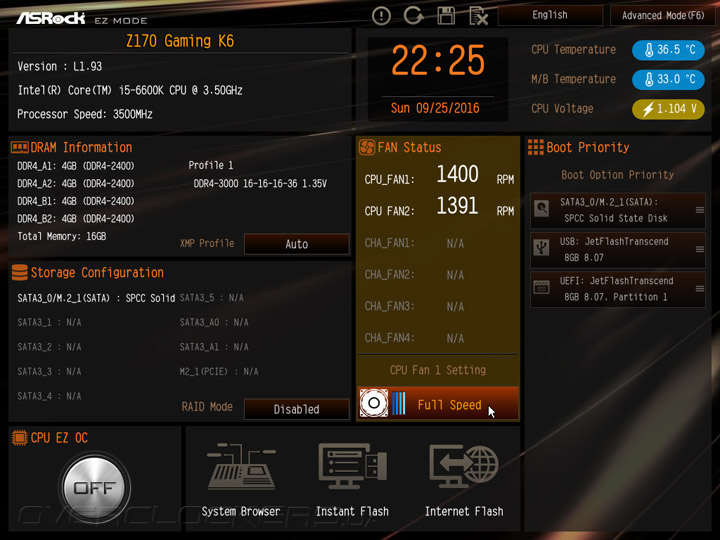Click the CPU Voltage 1.104 V badge
Image resolution: width=720 pixels, height=540 pixels.
click(x=668, y=109)
